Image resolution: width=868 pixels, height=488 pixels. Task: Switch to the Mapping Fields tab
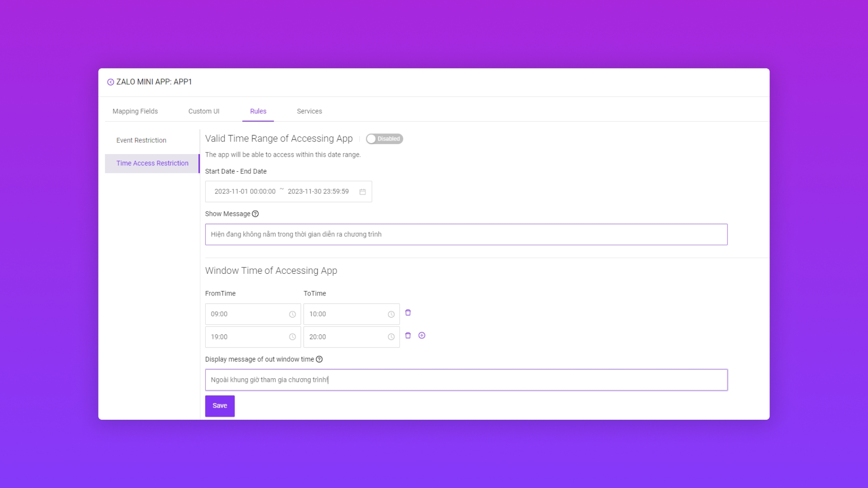135,111
